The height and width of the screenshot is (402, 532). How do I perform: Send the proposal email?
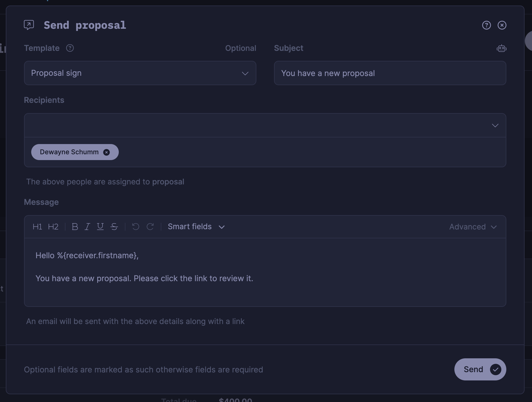point(480,369)
